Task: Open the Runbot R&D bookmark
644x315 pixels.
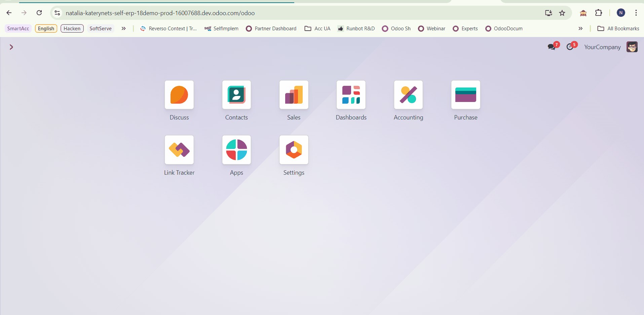Action: (x=356, y=29)
